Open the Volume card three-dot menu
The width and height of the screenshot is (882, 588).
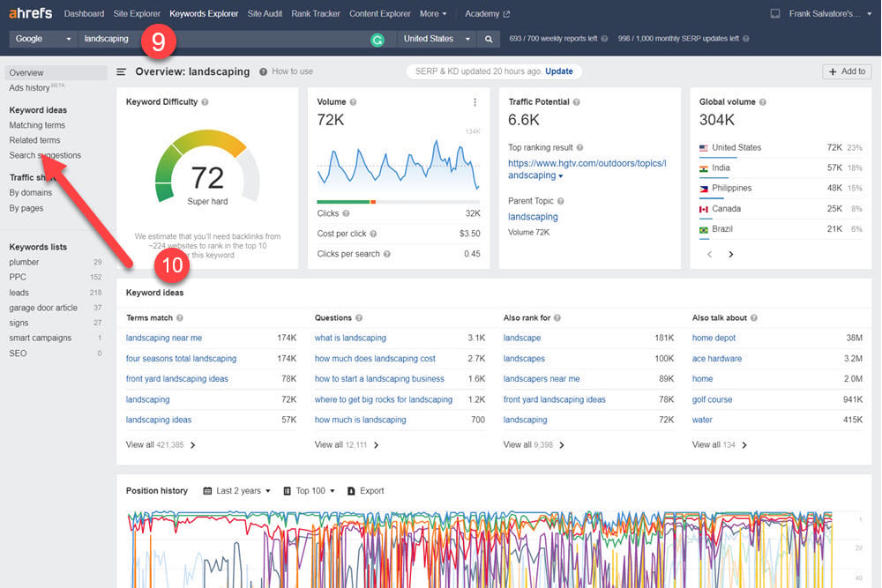(475, 101)
